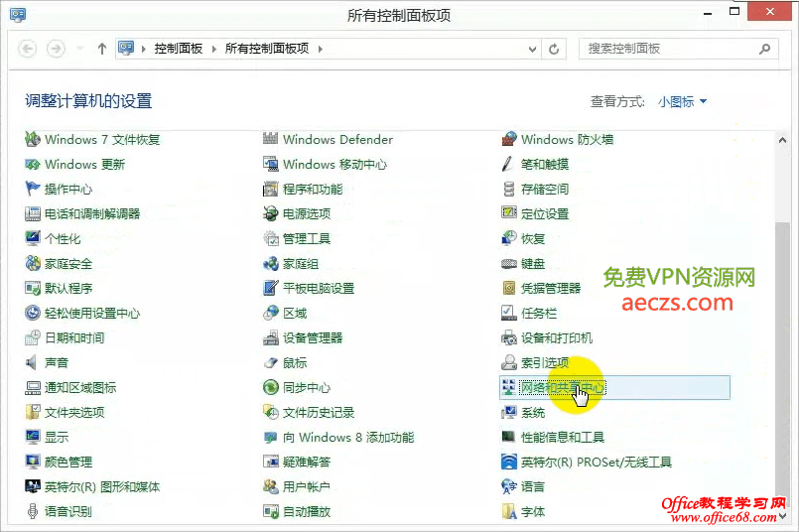This screenshot has width=799, height=532.
Task: Open the 默认程序 icon
Action: (x=33, y=288)
